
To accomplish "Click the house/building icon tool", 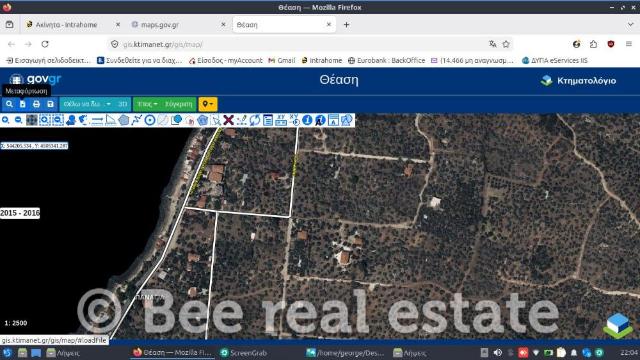I will (189, 120).
